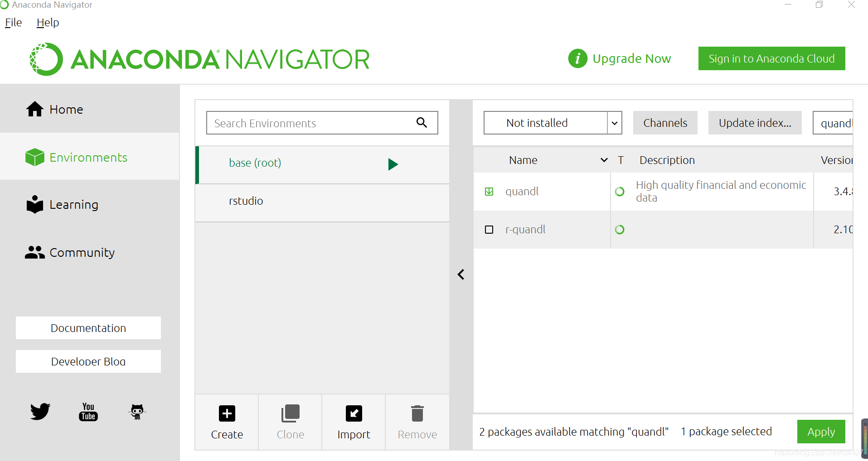Uncheck the quandl package checkbox
Viewport: 868px width, 461px height.
(x=489, y=192)
